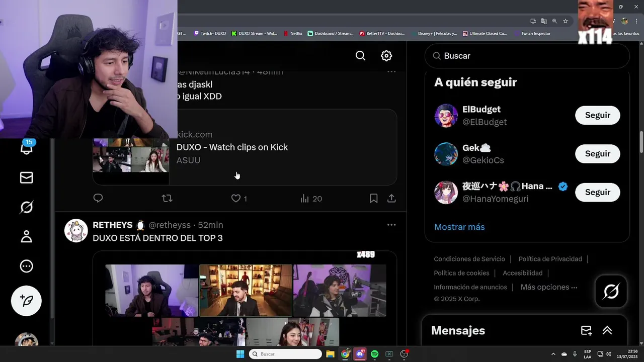This screenshot has width=644, height=362.
Task: Open RETHEYS post image collage
Action: coord(245,299)
